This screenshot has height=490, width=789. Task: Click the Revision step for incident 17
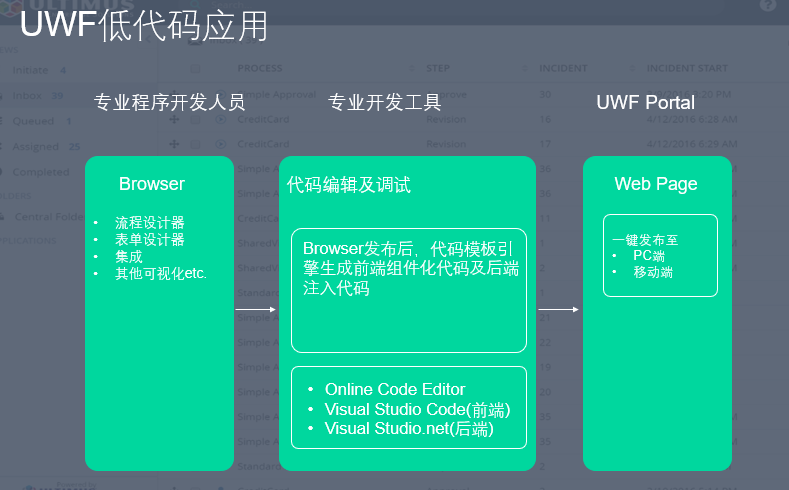446,144
